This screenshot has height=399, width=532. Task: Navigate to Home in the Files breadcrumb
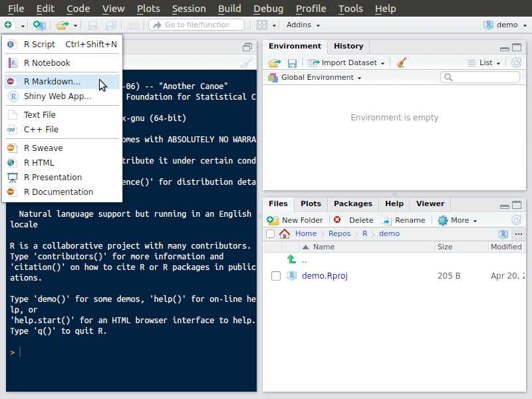pos(306,234)
